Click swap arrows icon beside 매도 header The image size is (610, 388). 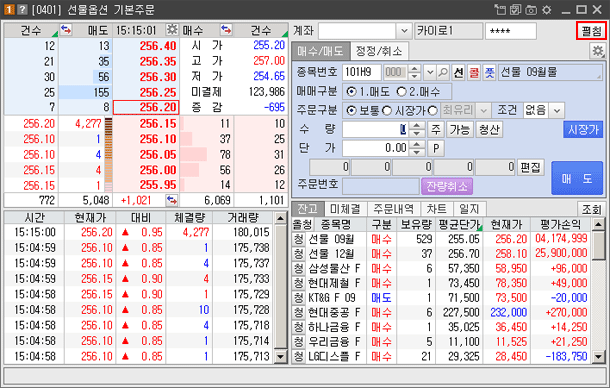(66, 29)
